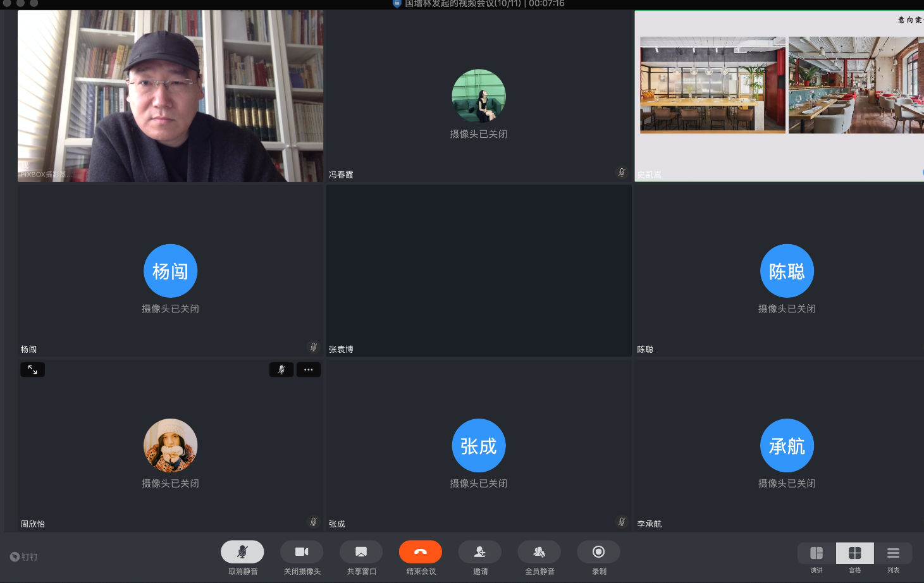This screenshot has width=924, height=583.
Task: Toggle mute button on 周欣怡's tile
Action: (281, 370)
